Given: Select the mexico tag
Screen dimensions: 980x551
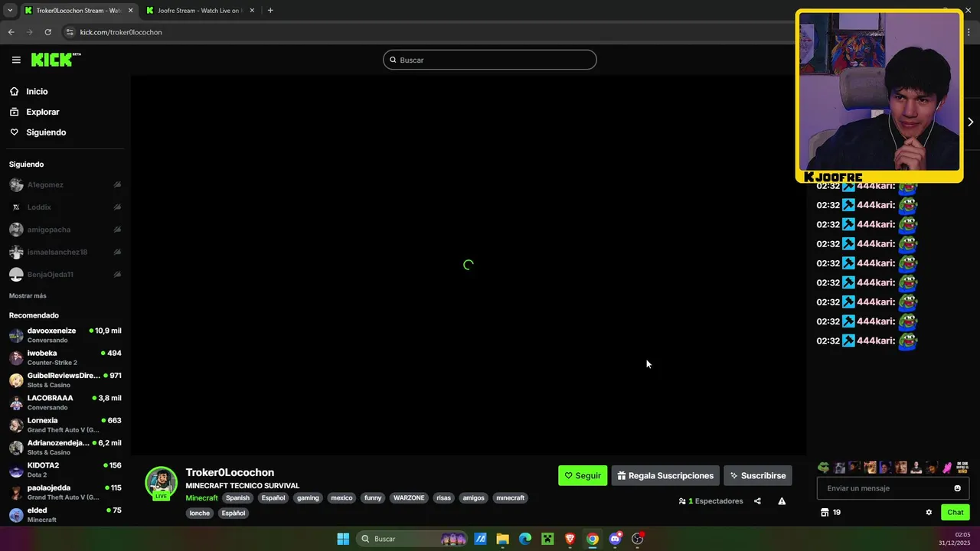Looking at the screenshot, I should [341, 498].
